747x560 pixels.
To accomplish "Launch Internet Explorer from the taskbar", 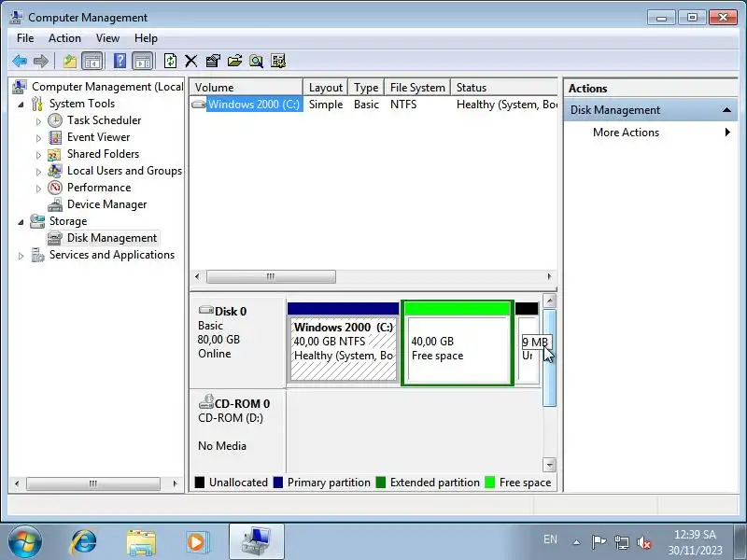I will click(x=84, y=542).
